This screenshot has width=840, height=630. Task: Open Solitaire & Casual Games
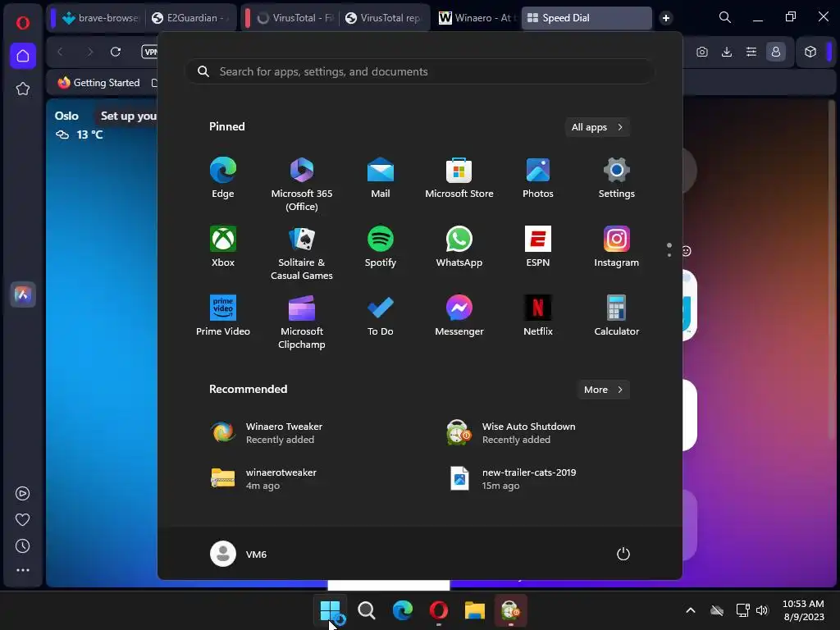[x=302, y=253]
